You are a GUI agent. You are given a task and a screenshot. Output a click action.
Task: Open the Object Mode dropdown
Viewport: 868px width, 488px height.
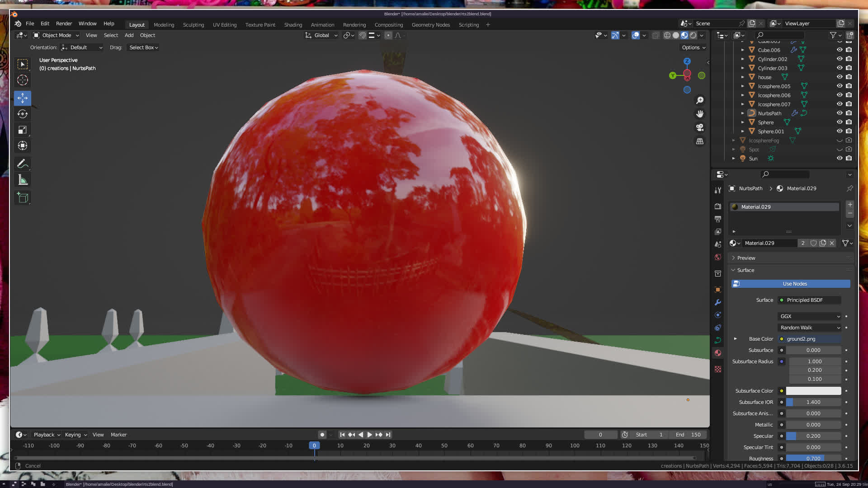coord(56,35)
